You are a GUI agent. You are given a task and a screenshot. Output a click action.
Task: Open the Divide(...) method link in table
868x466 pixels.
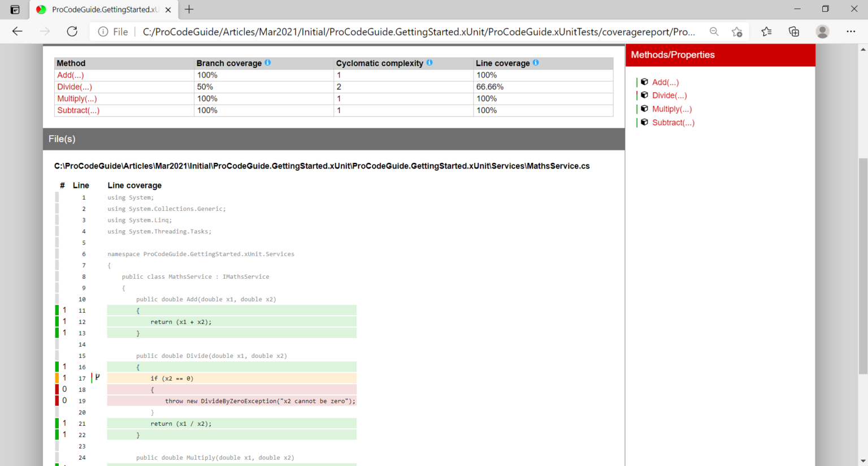pyautogui.click(x=75, y=87)
